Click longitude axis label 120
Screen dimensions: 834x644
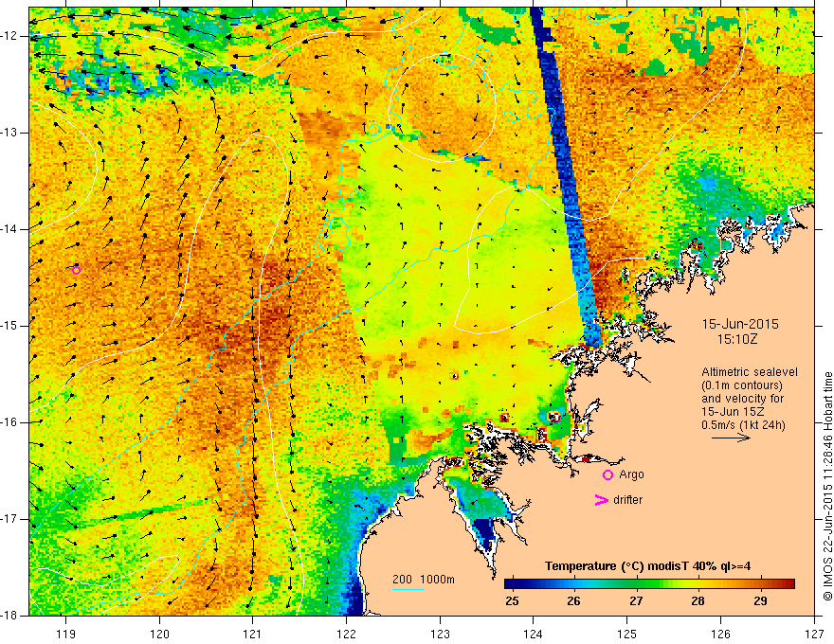[x=159, y=634]
